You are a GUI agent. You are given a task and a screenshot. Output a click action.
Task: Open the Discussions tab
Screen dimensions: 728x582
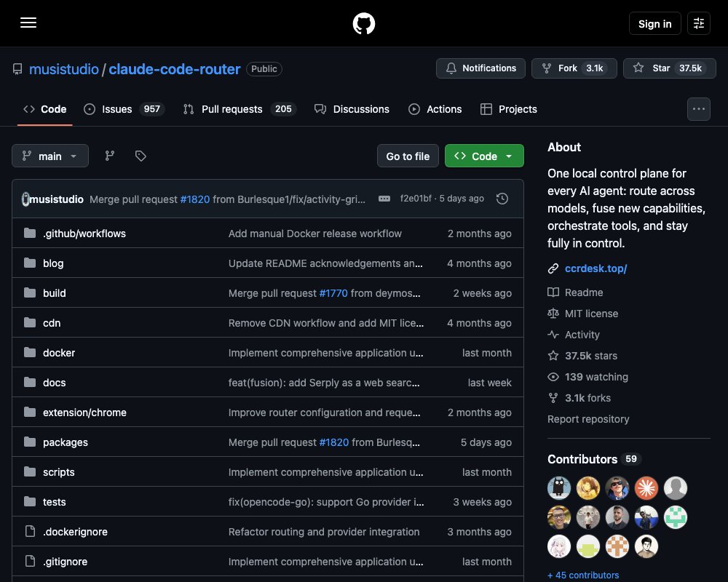pos(352,109)
